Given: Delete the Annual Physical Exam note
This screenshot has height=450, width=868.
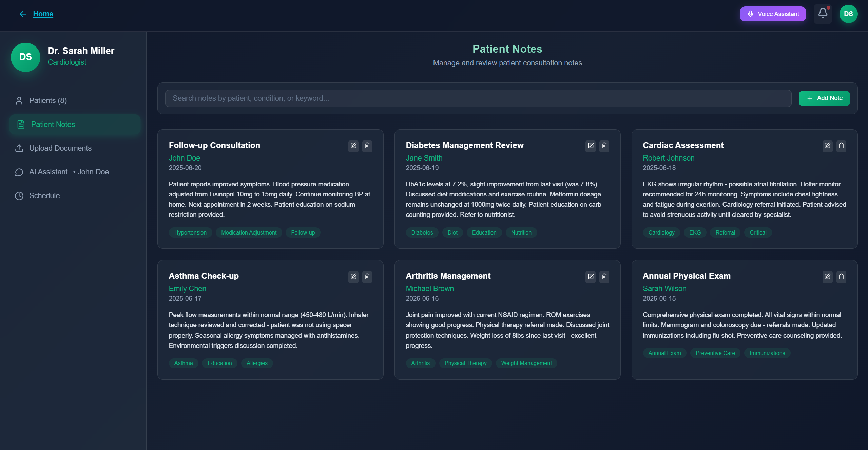Looking at the screenshot, I should 841,277.
